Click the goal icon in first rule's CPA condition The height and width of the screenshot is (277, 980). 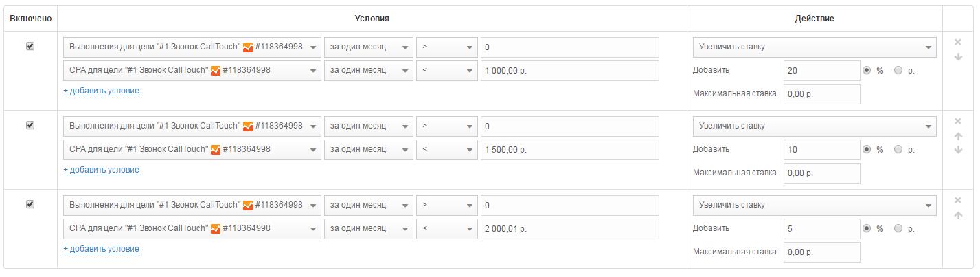coord(216,71)
